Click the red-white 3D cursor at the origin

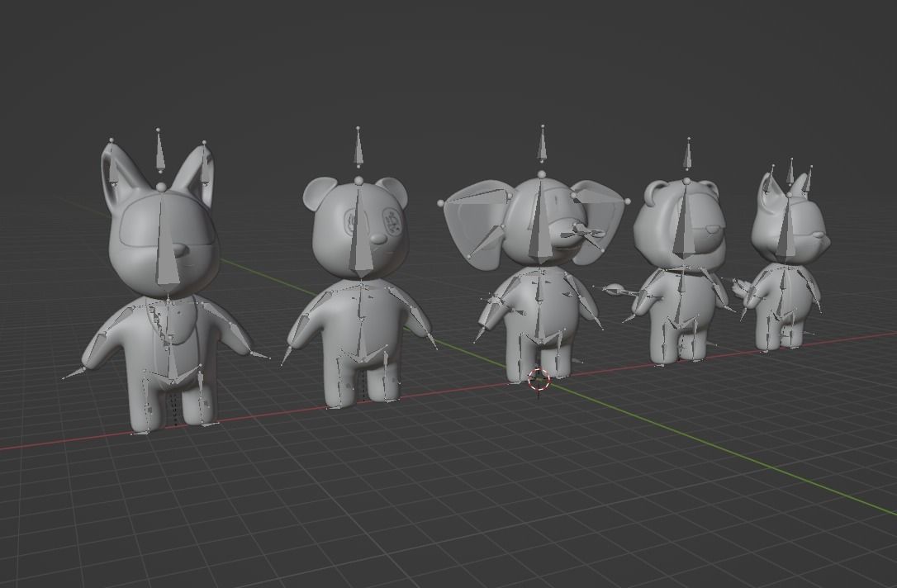(x=539, y=379)
